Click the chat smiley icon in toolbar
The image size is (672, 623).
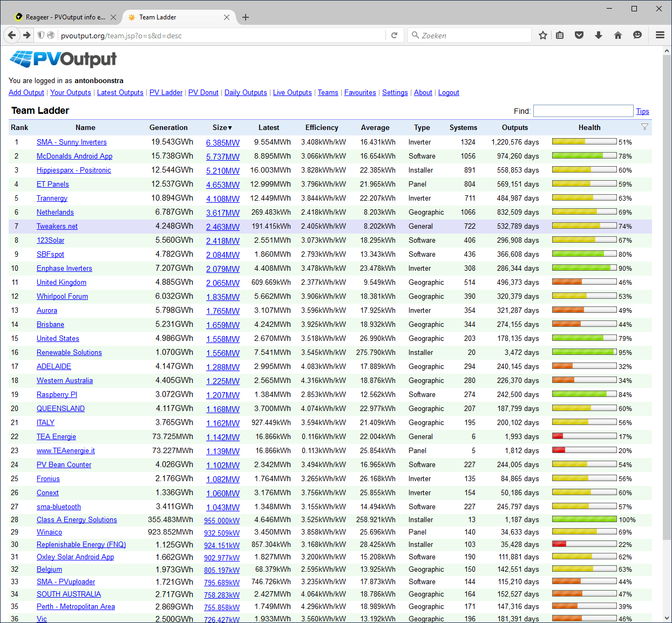tap(637, 35)
